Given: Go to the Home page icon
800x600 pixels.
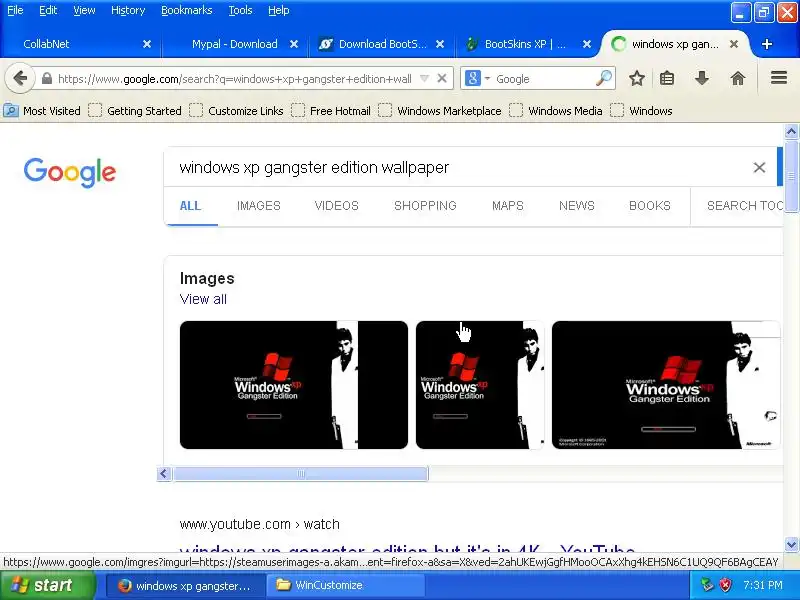Looking at the screenshot, I should 738,78.
